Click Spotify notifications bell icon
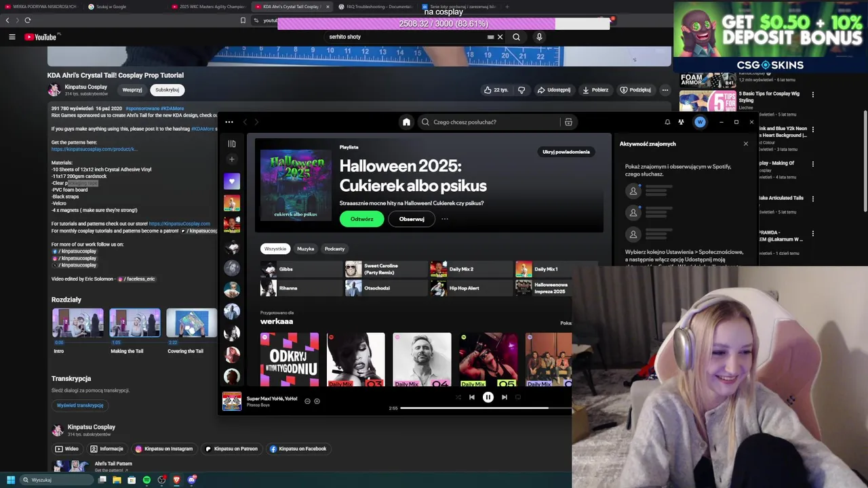Image resolution: width=868 pixels, height=488 pixels. [667, 122]
